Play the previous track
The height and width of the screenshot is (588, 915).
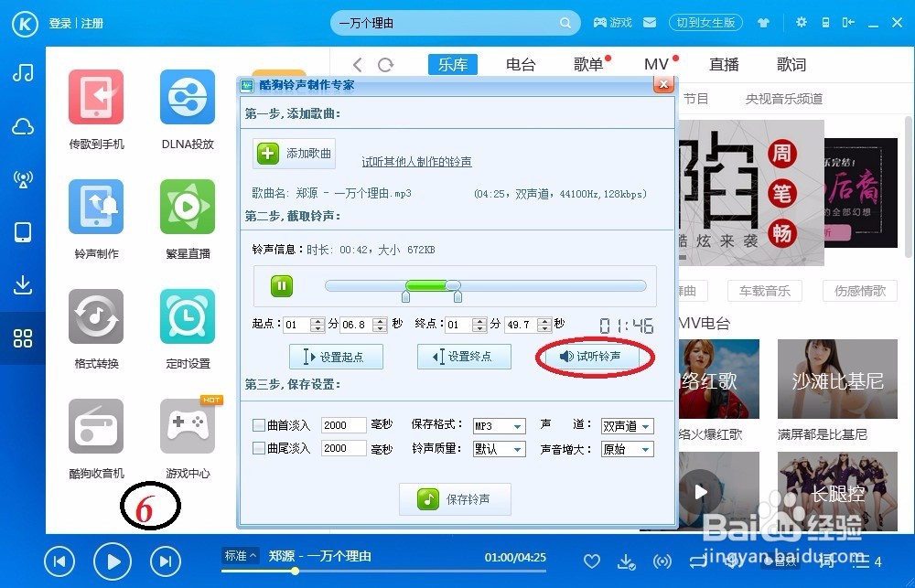pos(59,561)
